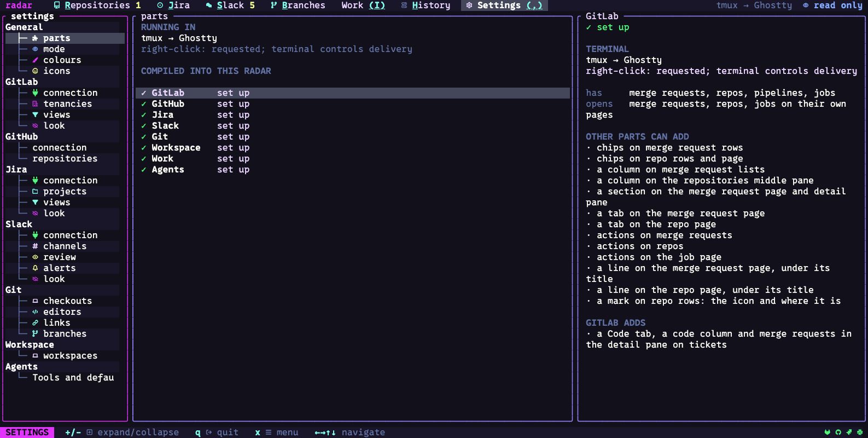Click the filter icon beside GitLab views
The height and width of the screenshot is (438, 868).
click(x=35, y=115)
